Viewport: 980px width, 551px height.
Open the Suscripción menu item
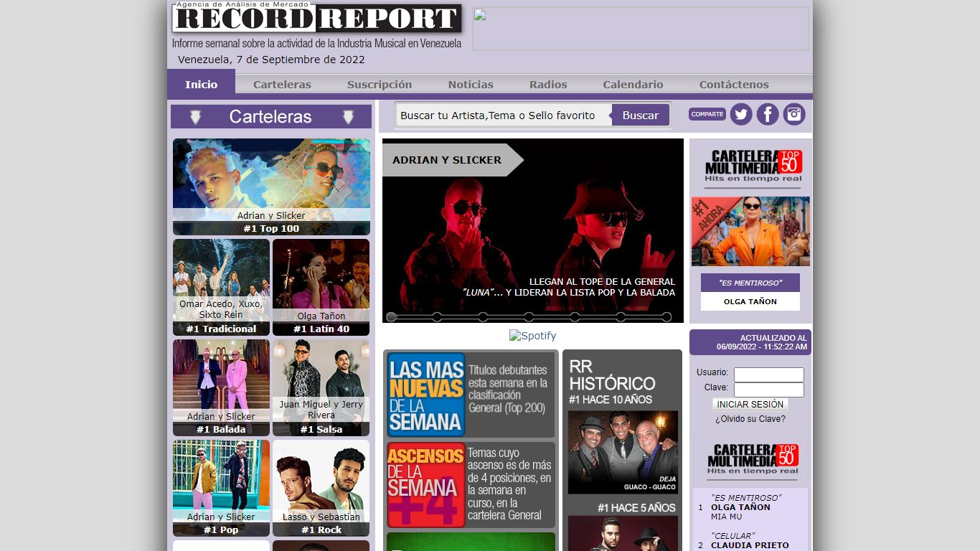[380, 85]
